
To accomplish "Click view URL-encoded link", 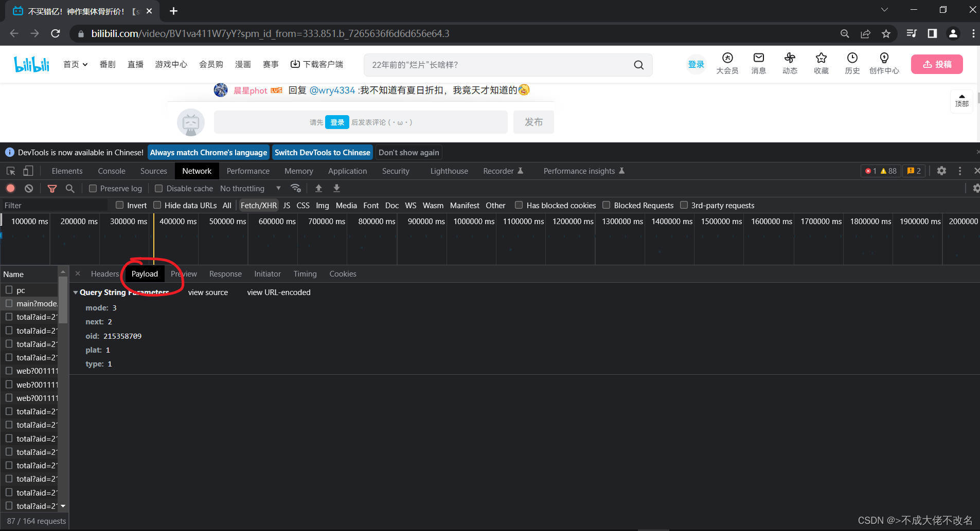I will click(279, 292).
